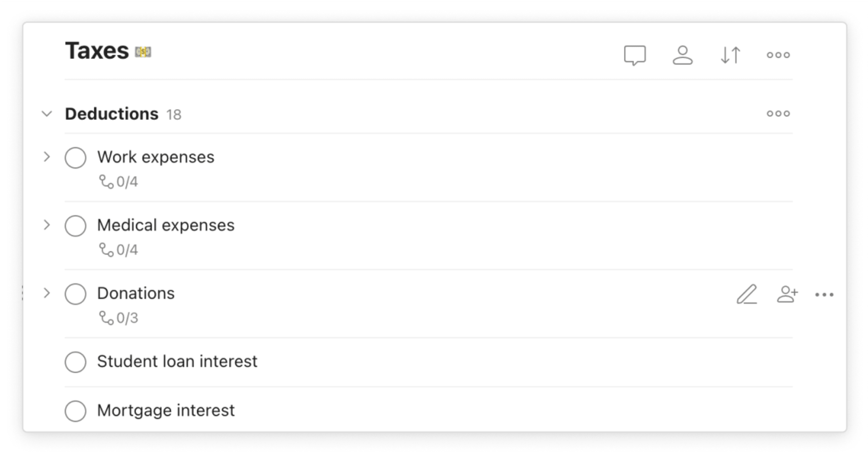Expand Medical expenses subtasks

tap(47, 225)
